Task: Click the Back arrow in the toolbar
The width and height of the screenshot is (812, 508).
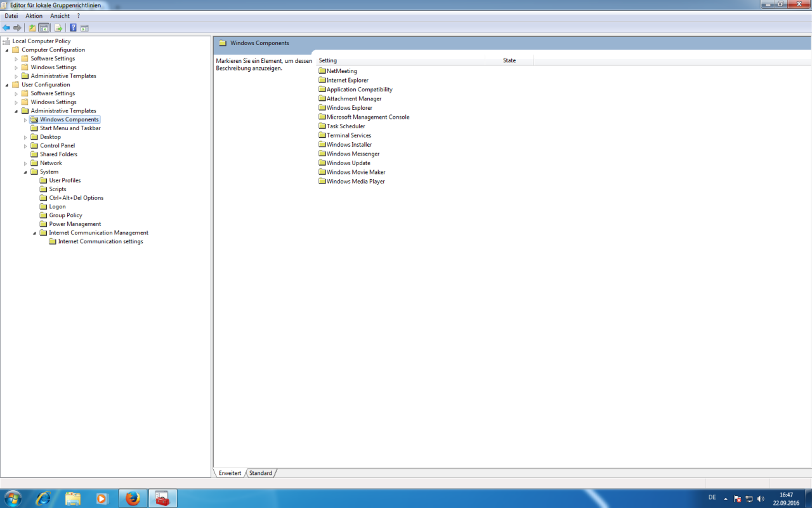Action: 6,28
